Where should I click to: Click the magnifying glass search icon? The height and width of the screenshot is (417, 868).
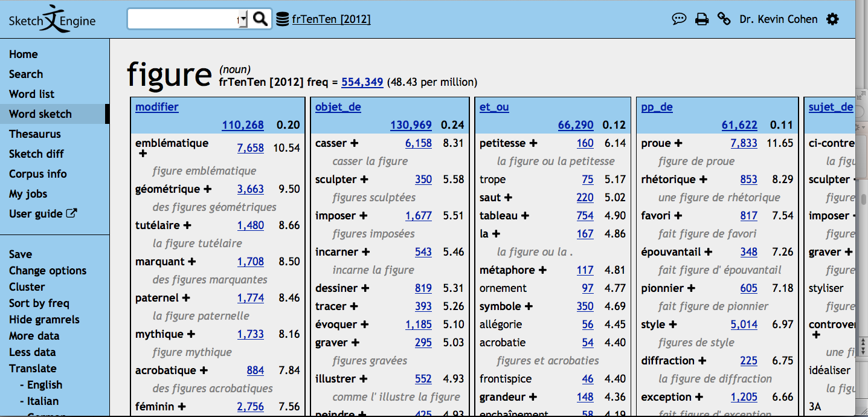tap(260, 19)
